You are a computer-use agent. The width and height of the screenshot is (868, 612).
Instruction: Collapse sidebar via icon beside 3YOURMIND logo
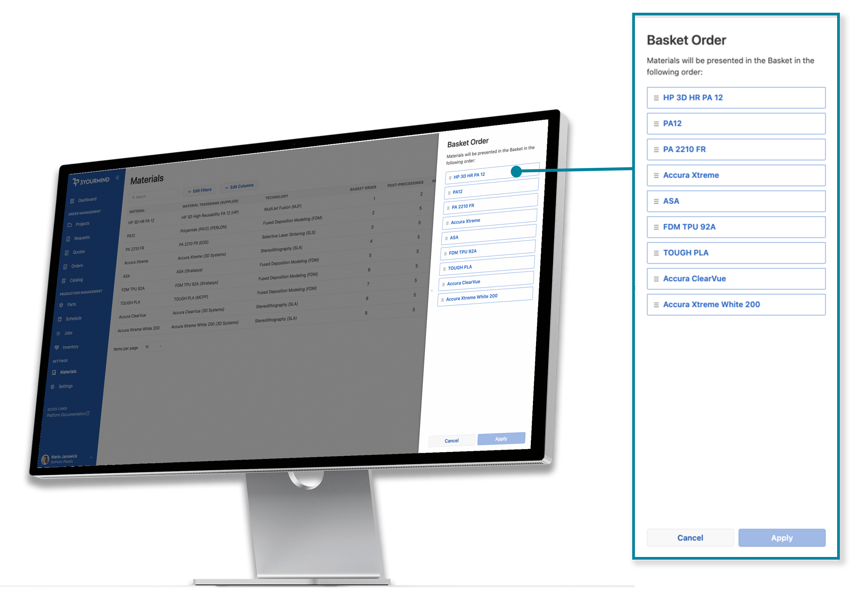pos(118,177)
